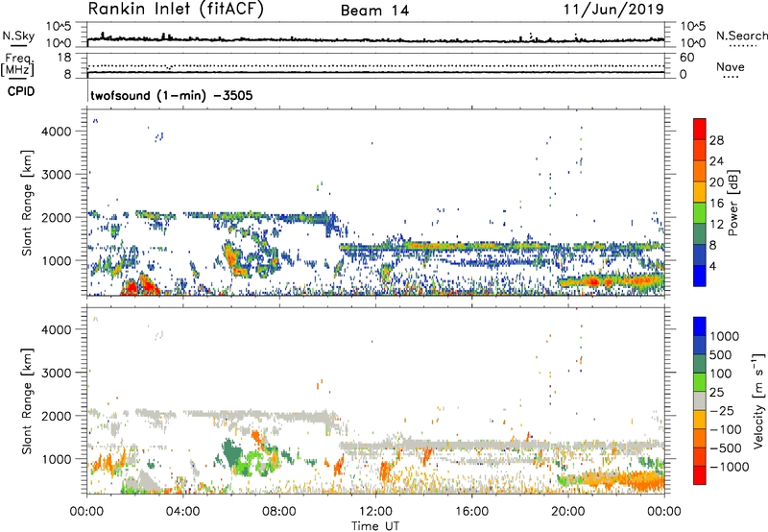Click the blue bottom of the power colorbar

(700, 276)
